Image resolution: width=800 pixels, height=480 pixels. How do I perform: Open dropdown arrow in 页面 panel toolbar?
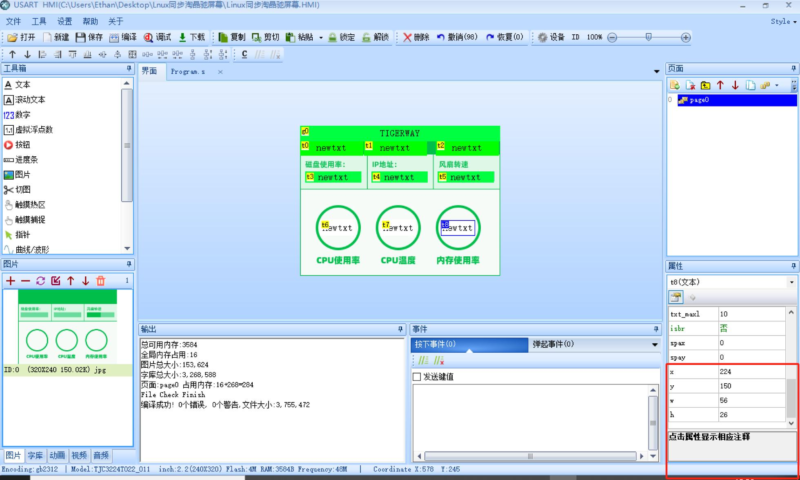777,85
